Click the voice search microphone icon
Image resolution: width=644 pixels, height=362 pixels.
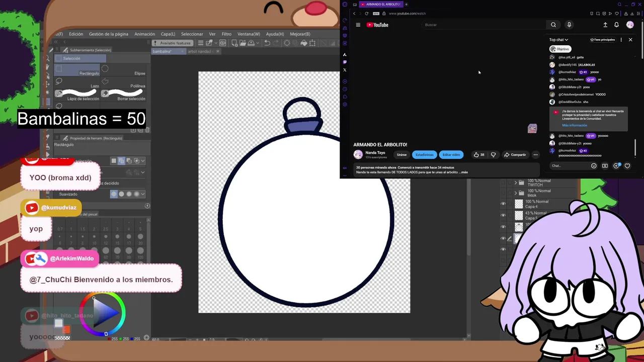pyautogui.click(x=569, y=25)
